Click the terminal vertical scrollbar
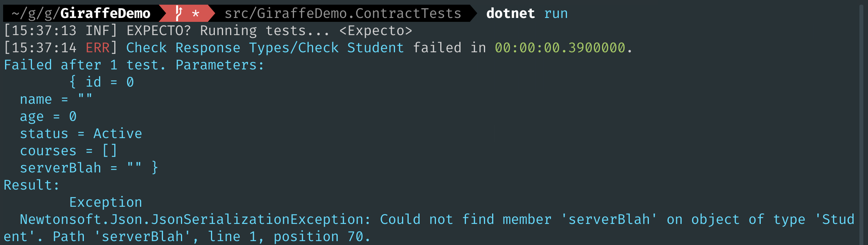 pos(861,123)
